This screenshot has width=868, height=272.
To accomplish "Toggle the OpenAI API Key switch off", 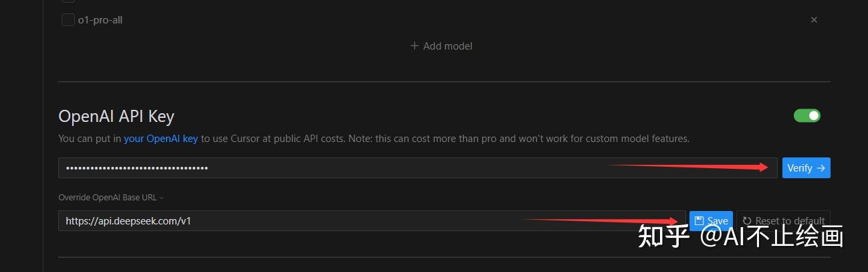I will tap(806, 116).
